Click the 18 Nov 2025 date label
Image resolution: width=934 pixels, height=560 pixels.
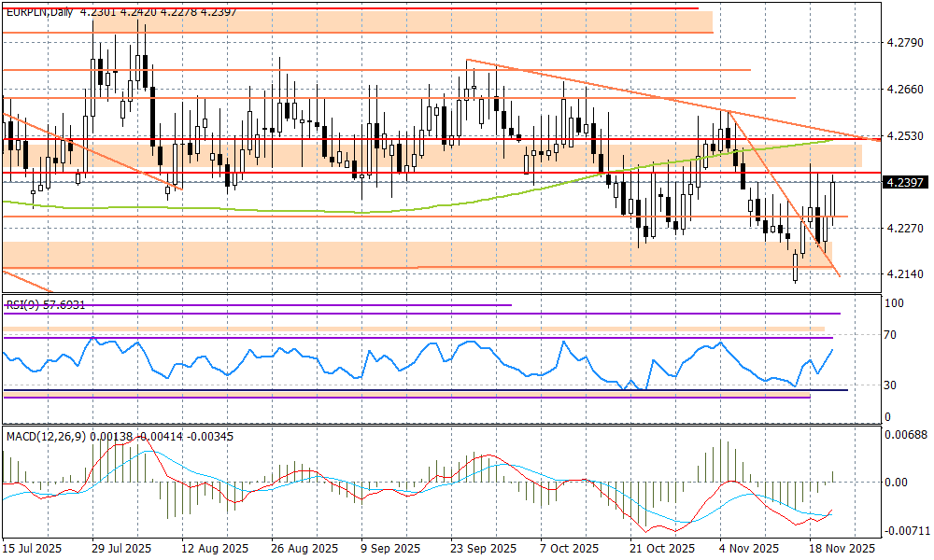click(x=839, y=548)
